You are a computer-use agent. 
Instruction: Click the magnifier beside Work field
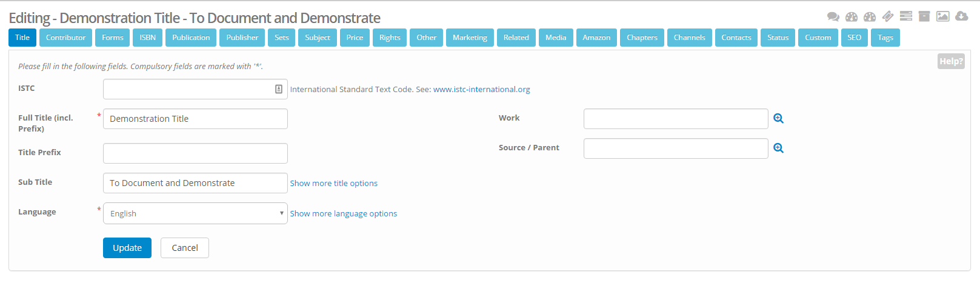point(779,119)
